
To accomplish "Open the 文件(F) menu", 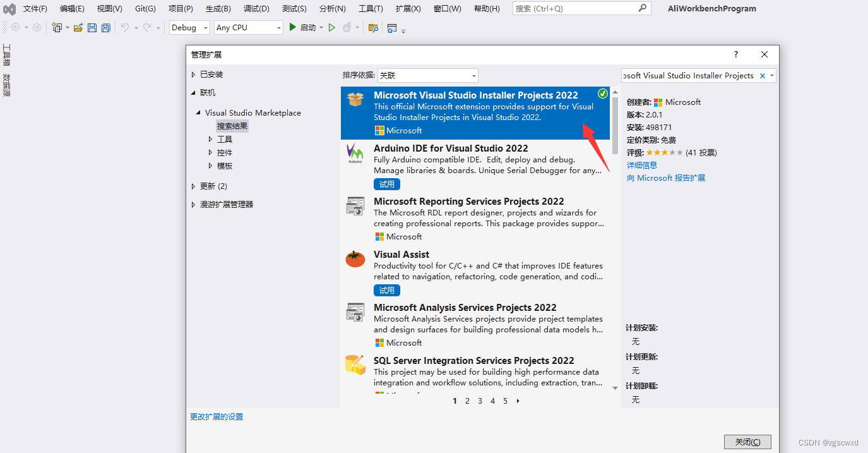I will click(35, 9).
